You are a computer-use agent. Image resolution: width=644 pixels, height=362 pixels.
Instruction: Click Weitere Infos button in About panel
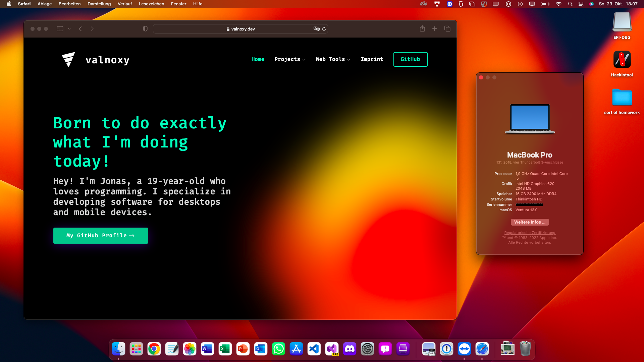[x=529, y=222]
